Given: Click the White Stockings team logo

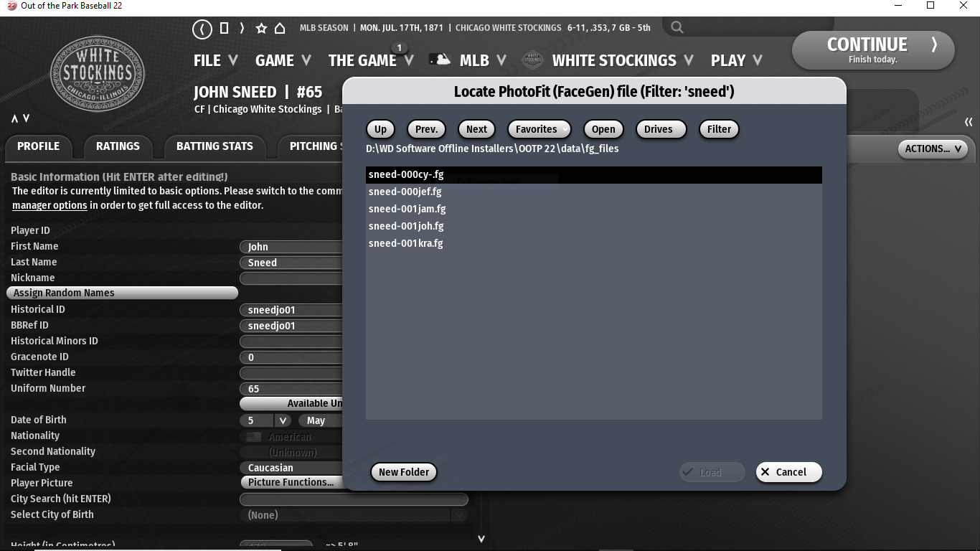Looking at the screenshot, I should tap(97, 75).
